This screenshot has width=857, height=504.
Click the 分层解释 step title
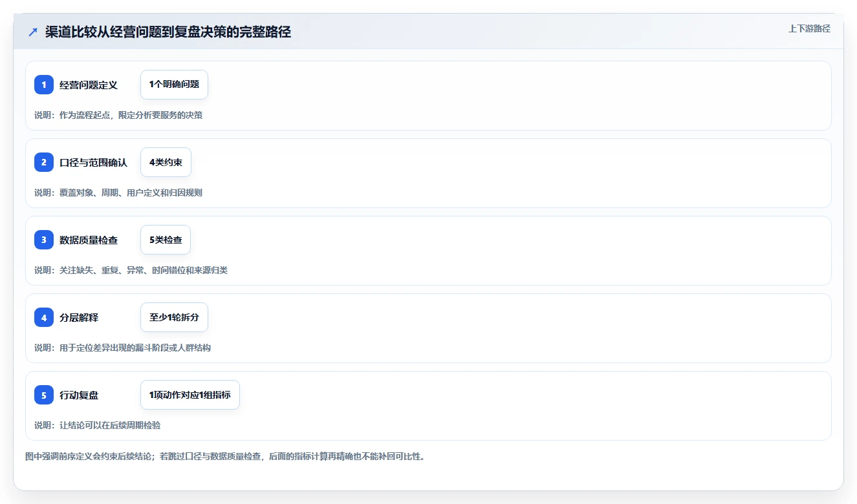pos(79,317)
